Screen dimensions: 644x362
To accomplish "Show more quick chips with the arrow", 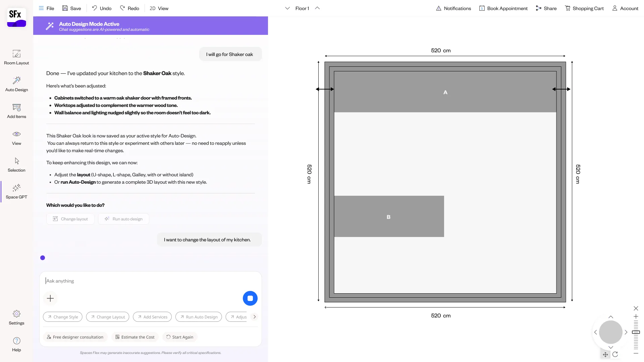I will (x=255, y=317).
